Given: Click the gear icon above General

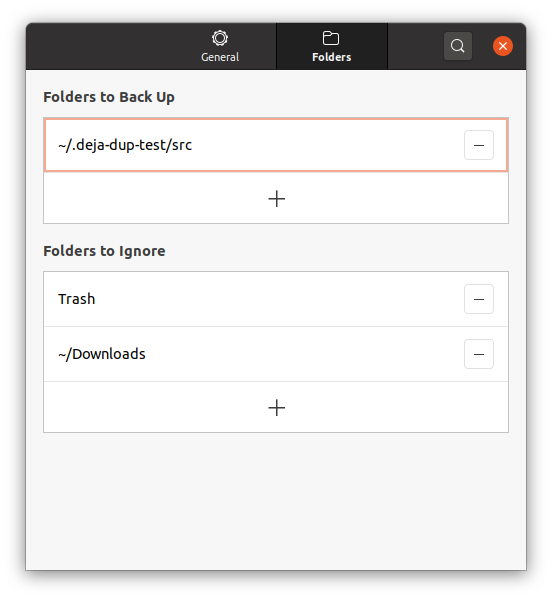Looking at the screenshot, I should pos(220,38).
